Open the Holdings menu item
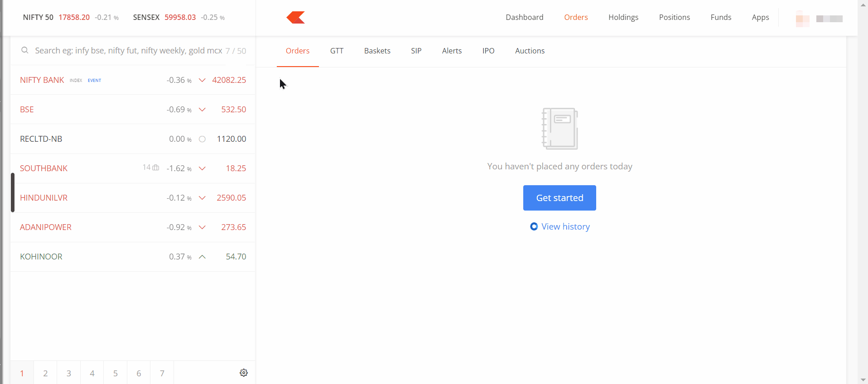868x384 pixels. [623, 17]
